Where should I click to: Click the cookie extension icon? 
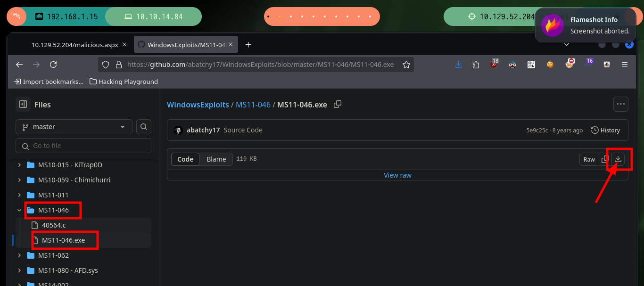point(550,65)
